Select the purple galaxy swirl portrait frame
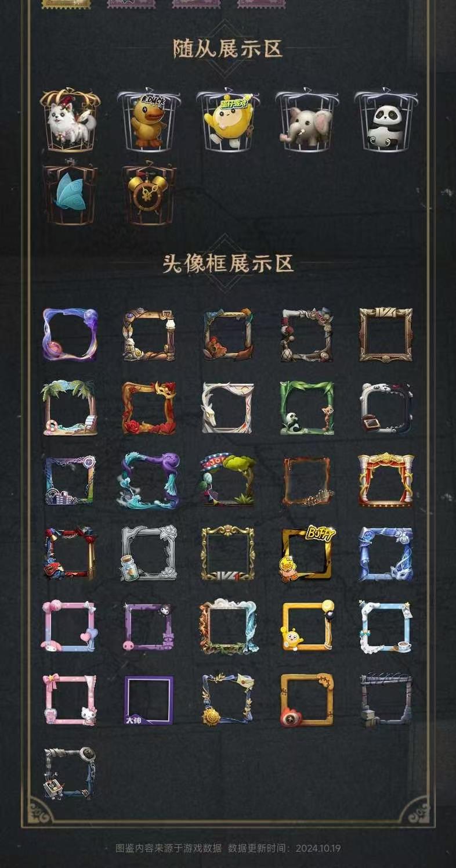Viewport: 456px width, 868px height. (70, 334)
